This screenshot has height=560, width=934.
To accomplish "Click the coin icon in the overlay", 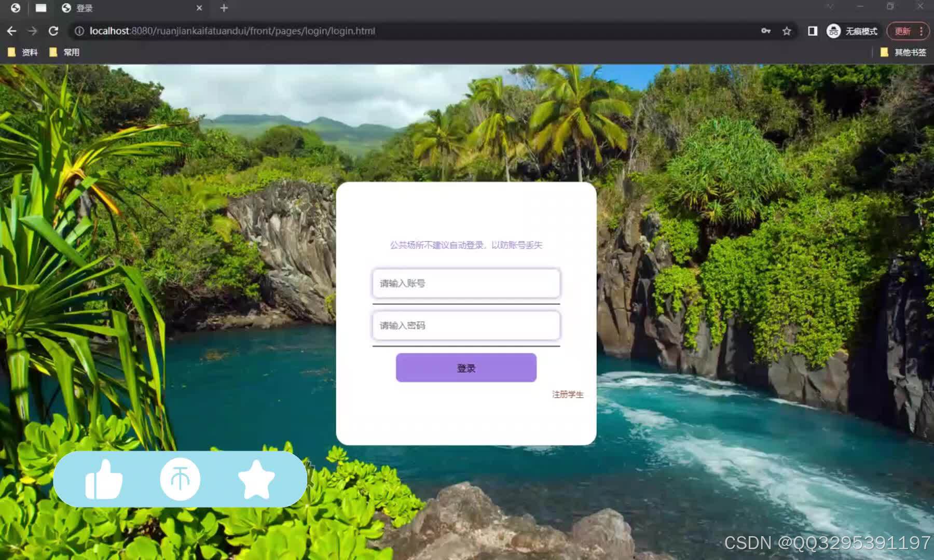I will point(180,479).
